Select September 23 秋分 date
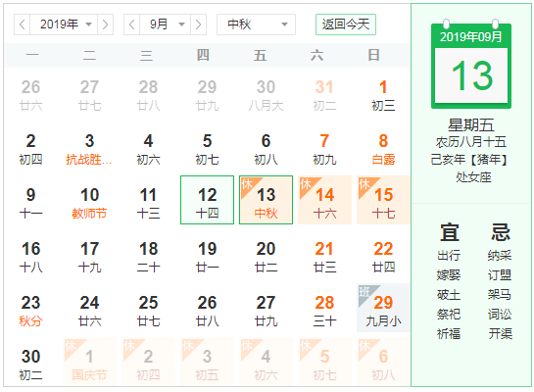 pos(30,311)
